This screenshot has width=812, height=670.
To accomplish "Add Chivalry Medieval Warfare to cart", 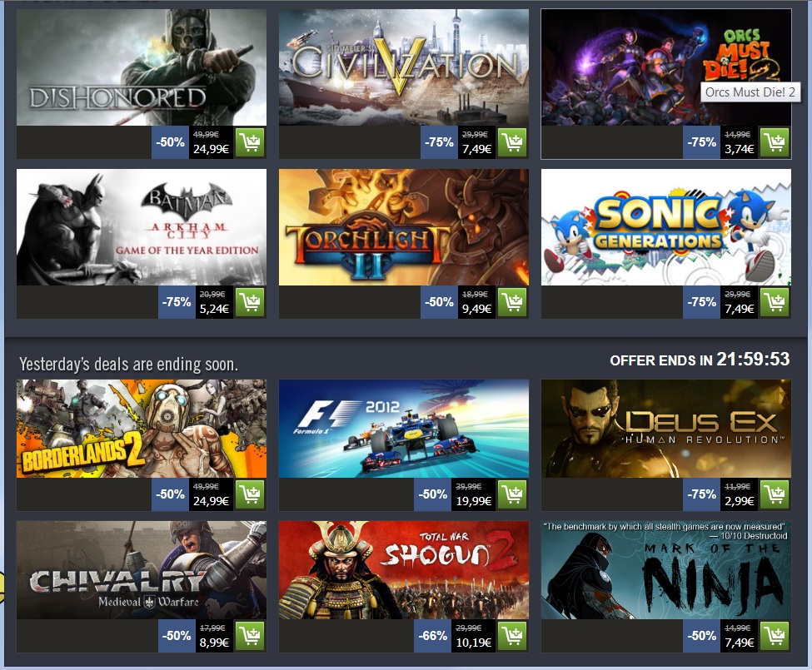I will point(250,636).
